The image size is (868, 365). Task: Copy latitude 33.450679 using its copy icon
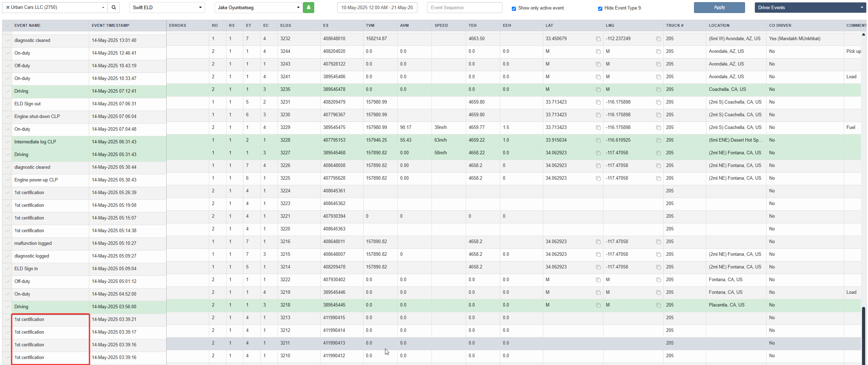coord(598,39)
